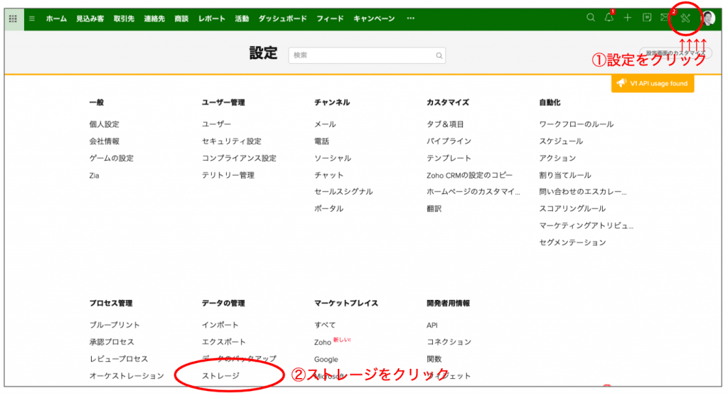
Task: Open the calendar icon in top bar
Action: (x=647, y=18)
